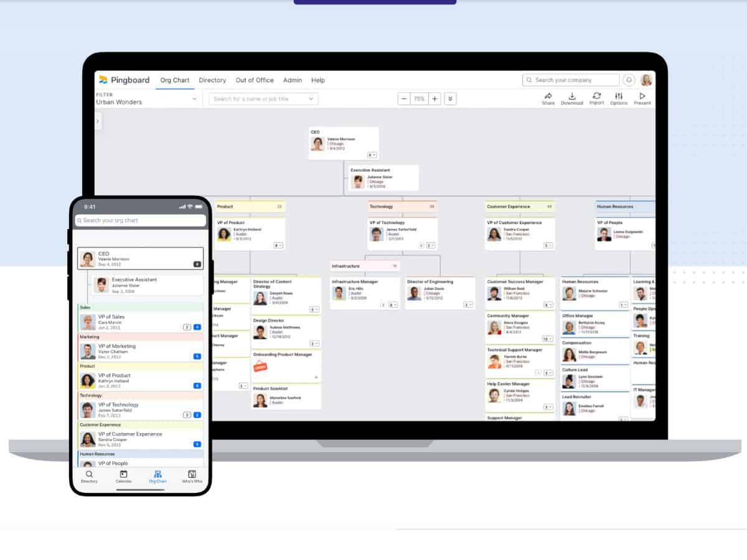Open the Out of Office menu

pos(255,80)
